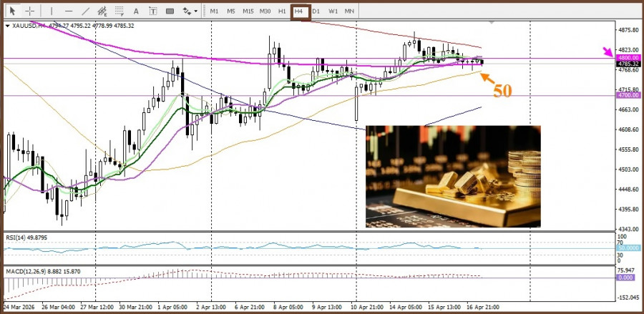Click the 8 Apr 05:00 time label
The height and width of the screenshot is (314, 644).
(x=290, y=307)
